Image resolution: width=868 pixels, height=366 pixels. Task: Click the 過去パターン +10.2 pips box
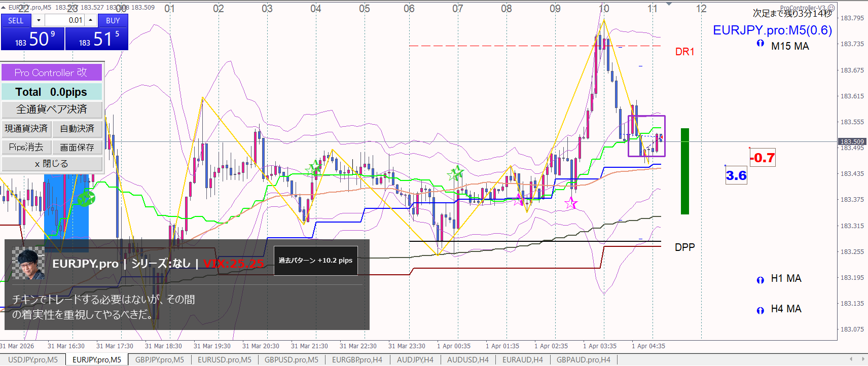[315, 261]
